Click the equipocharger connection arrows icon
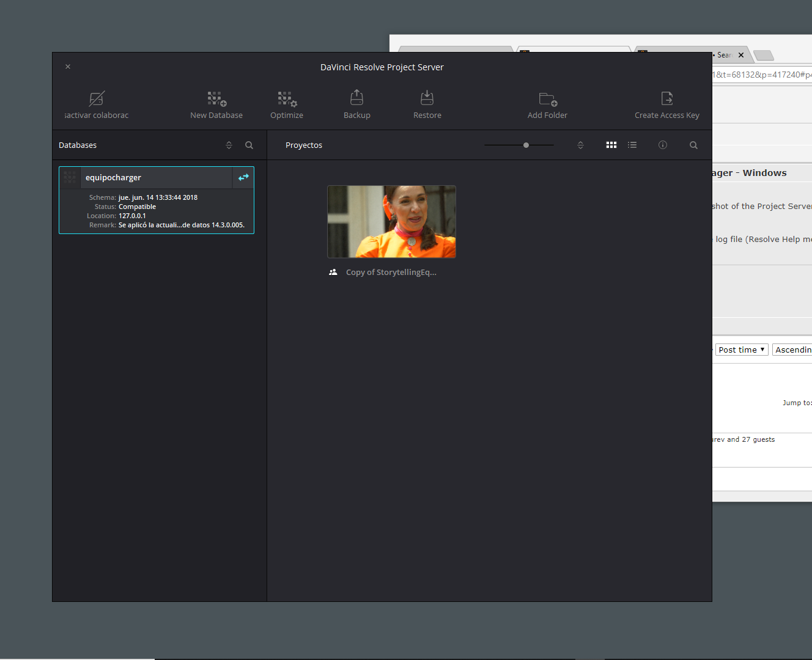 tap(243, 177)
